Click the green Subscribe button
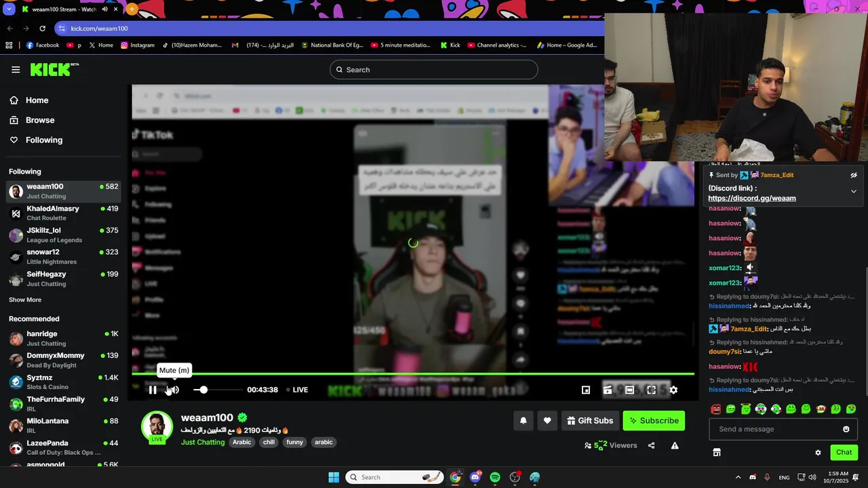The height and width of the screenshot is (488, 868). [654, 420]
